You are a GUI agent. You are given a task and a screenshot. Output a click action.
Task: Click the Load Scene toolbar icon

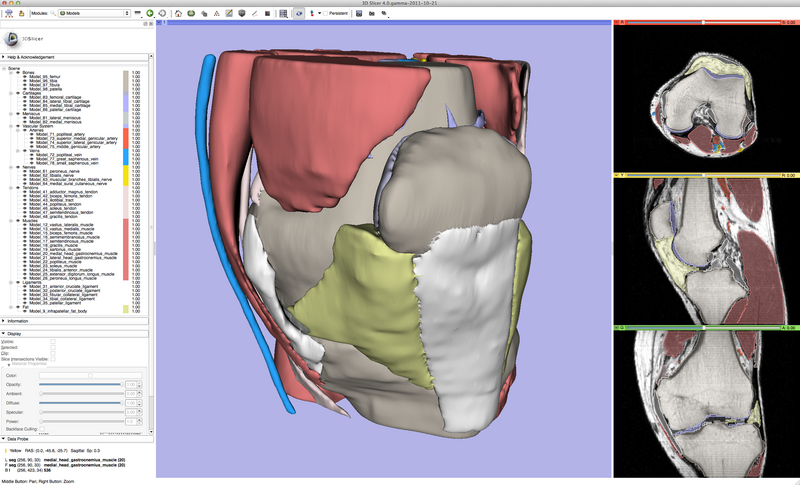[9, 13]
